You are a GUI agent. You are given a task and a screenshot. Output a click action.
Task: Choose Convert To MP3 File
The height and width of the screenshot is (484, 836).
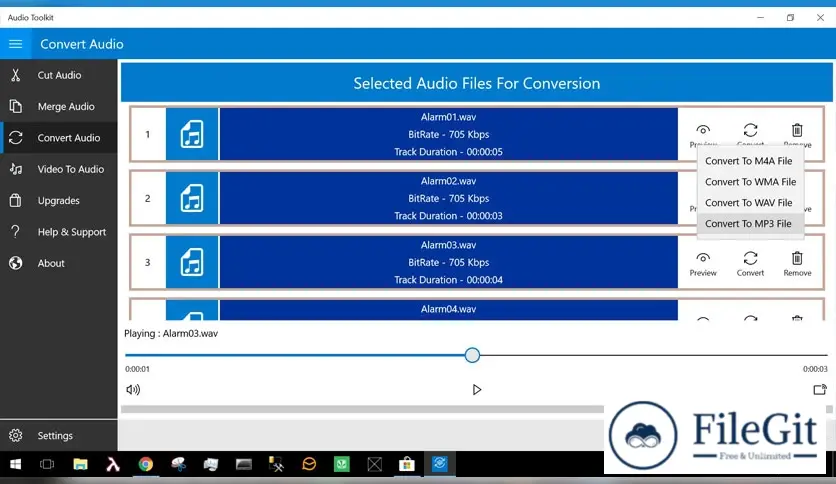[750, 223]
